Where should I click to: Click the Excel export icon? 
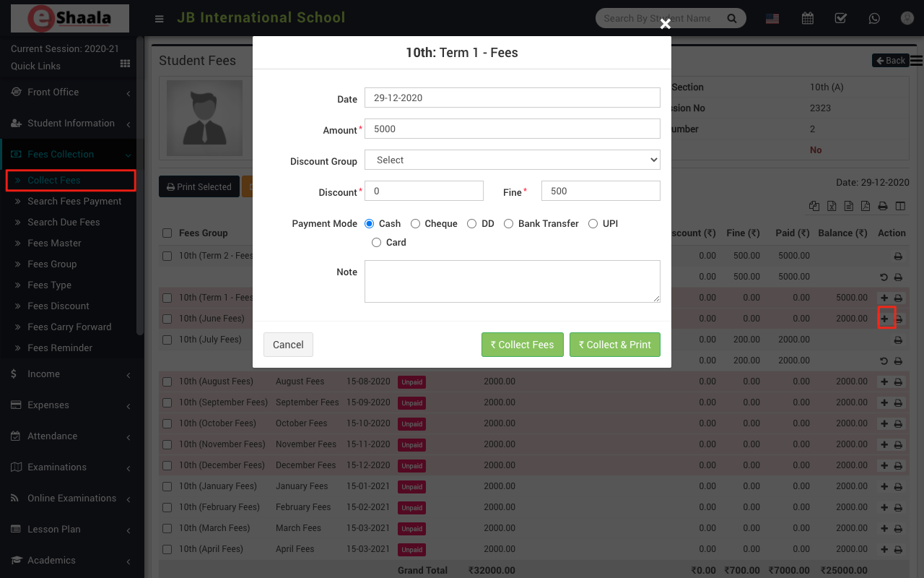point(832,206)
